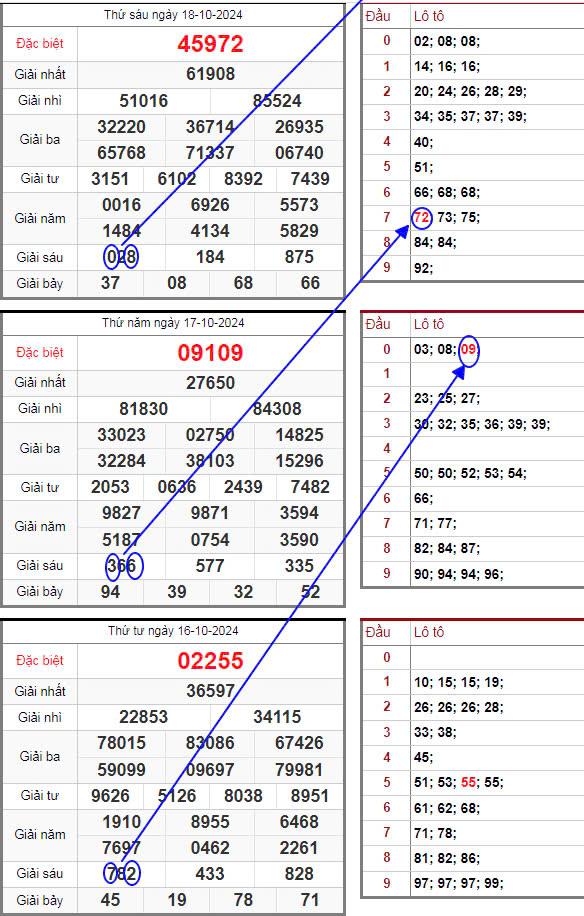This screenshot has height=916, width=584.
Task: Click the red special prize number 02255
Action: pyautogui.click(x=210, y=661)
